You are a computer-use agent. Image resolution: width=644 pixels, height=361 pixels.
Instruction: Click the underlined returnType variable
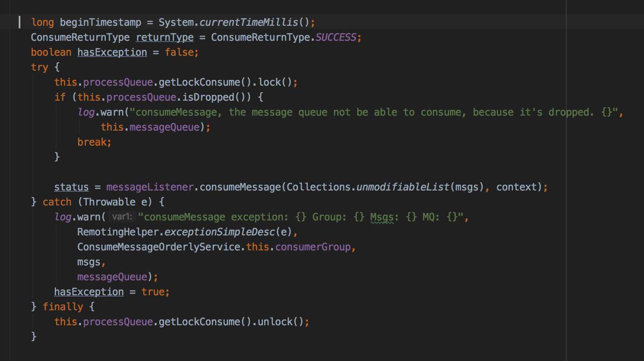(x=165, y=37)
